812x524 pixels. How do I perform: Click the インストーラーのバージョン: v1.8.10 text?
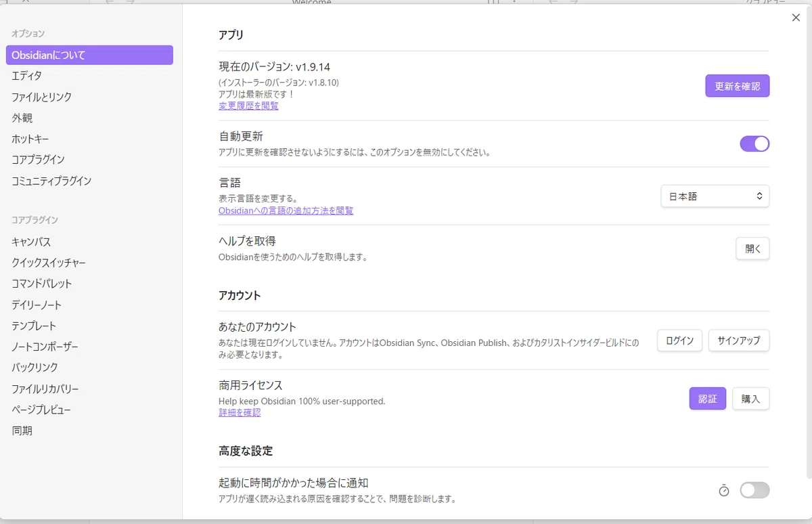[279, 83]
